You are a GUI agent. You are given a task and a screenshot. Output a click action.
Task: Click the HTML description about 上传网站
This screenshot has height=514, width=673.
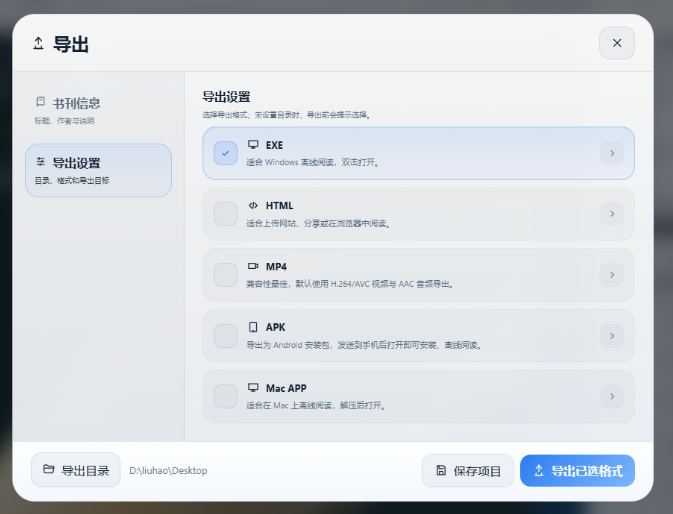point(318,223)
